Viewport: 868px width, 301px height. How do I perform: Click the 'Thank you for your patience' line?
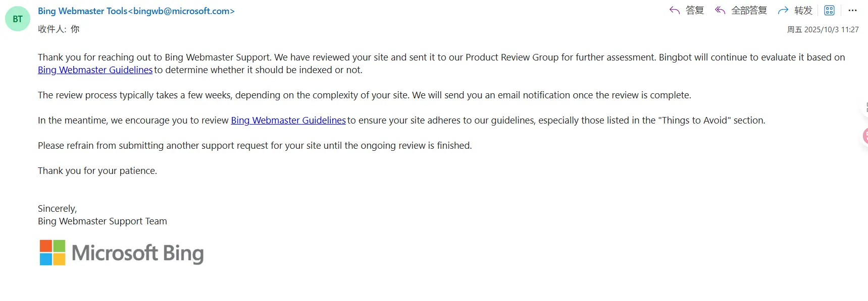[x=97, y=170]
